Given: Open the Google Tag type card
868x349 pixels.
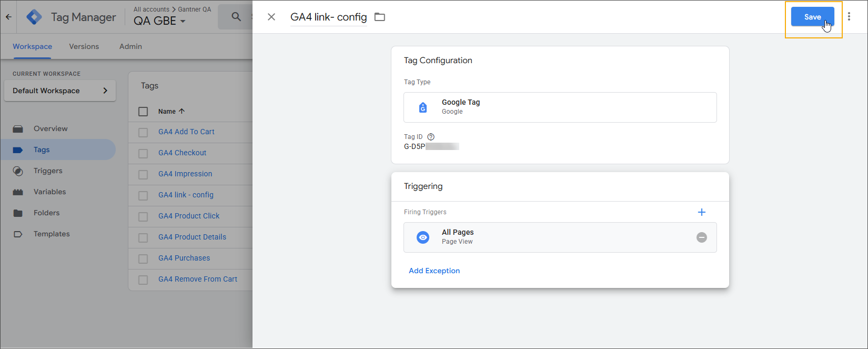Looking at the screenshot, I should click(x=560, y=107).
